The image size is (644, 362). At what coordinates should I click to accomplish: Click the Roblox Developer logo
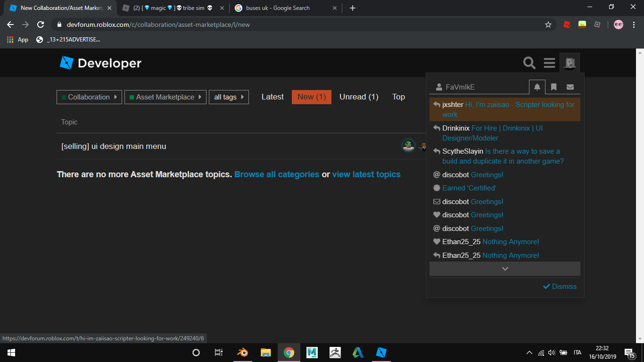100,63
